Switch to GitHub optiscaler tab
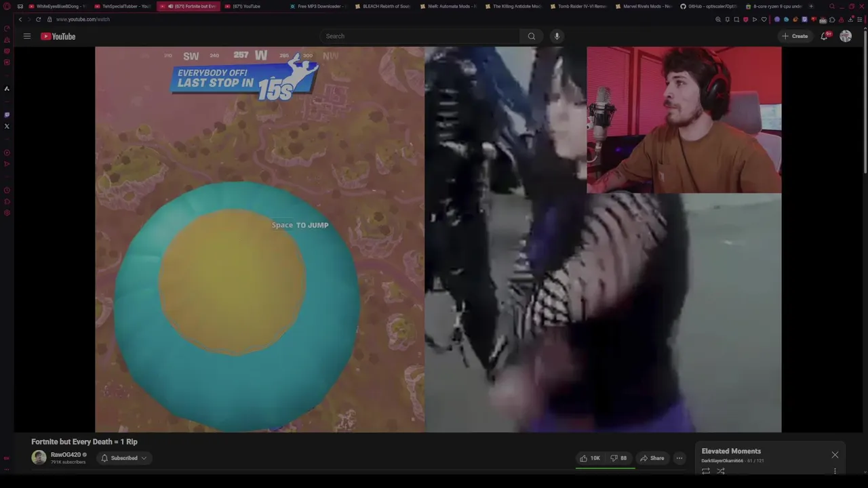This screenshot has height=488, width=868. (x=709, y=6)
